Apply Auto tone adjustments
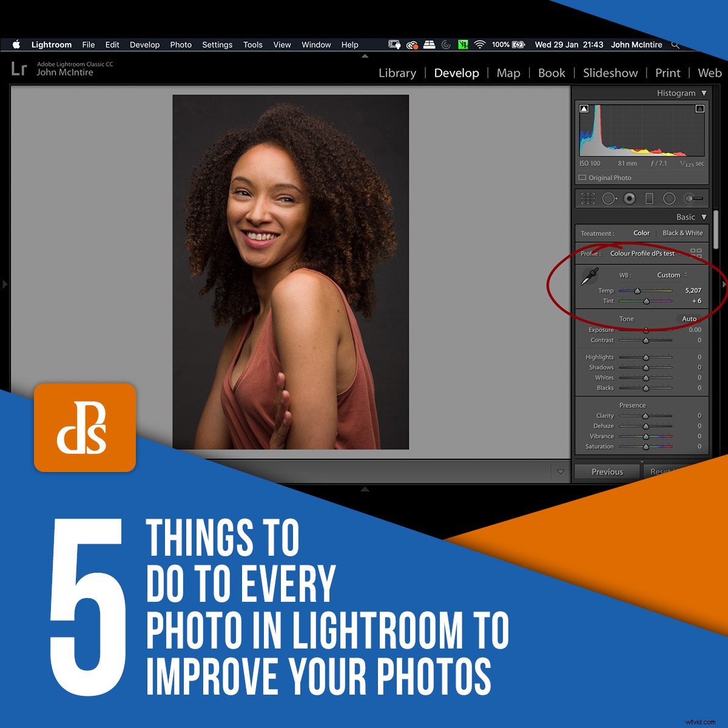The height and width of the screenshot is (728, 728). click(689, 318)
